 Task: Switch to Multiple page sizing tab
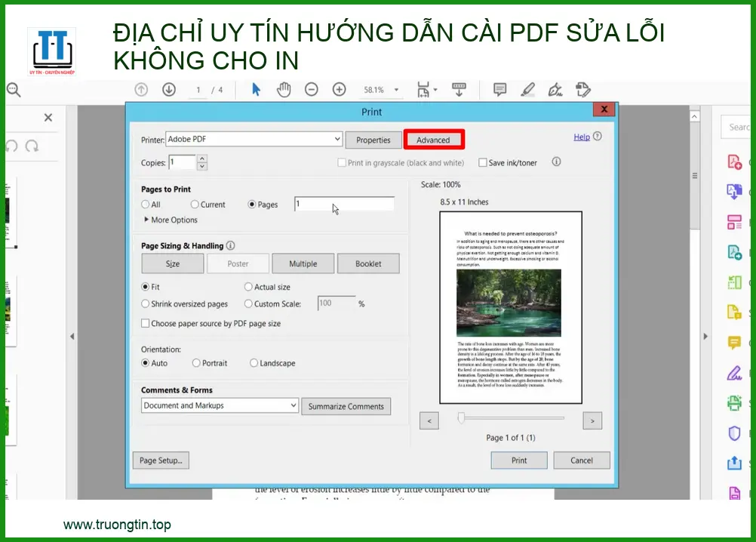tap(303, 263)
